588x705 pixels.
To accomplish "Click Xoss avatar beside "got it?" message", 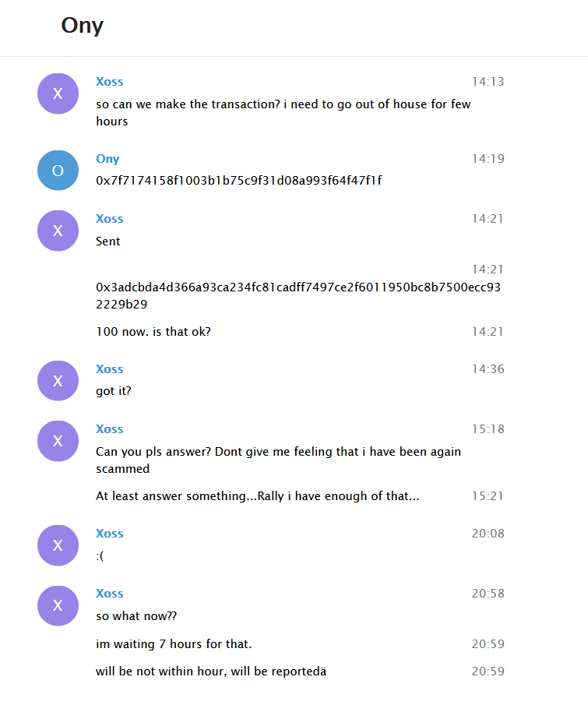I will (x=58, y=381).
